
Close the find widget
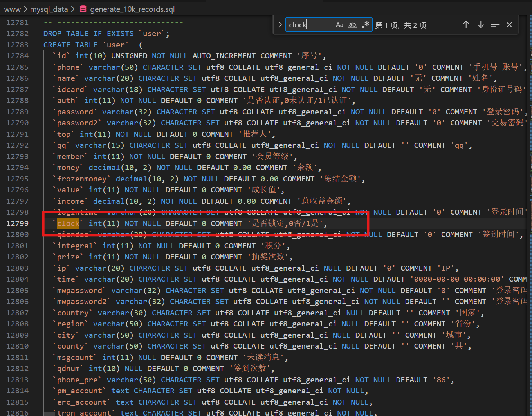coord(509,25)
